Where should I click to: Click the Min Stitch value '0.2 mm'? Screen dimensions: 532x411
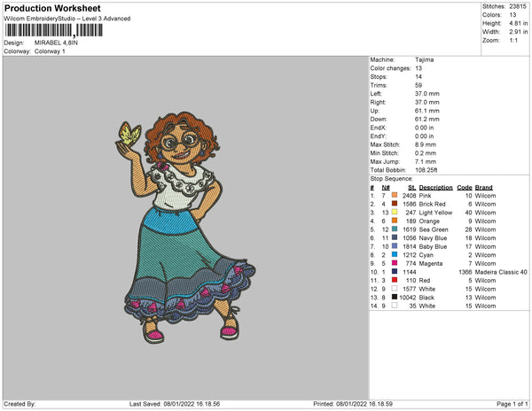coord(426,153)
